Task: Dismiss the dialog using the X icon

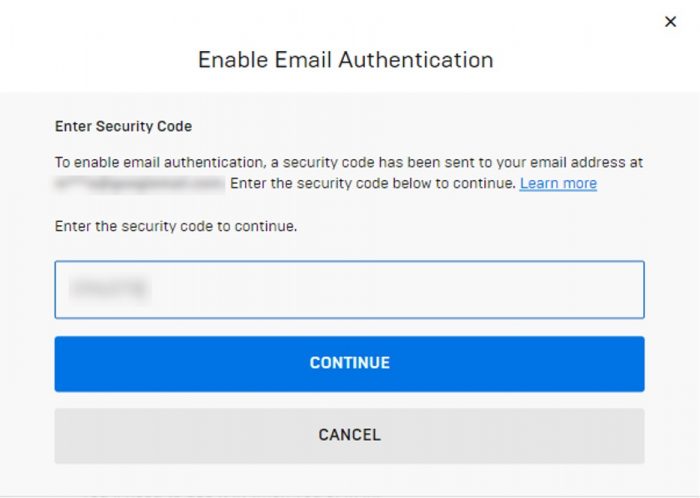Action: pos(671,21)
